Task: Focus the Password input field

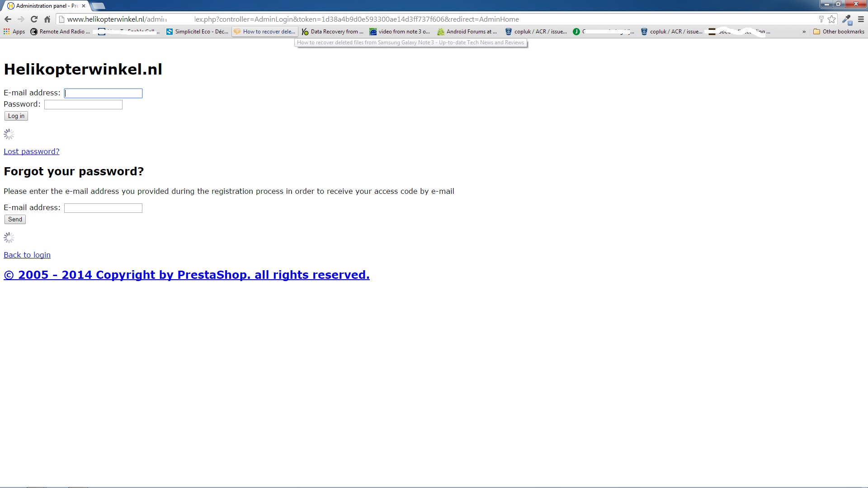Action: point(83,105)
